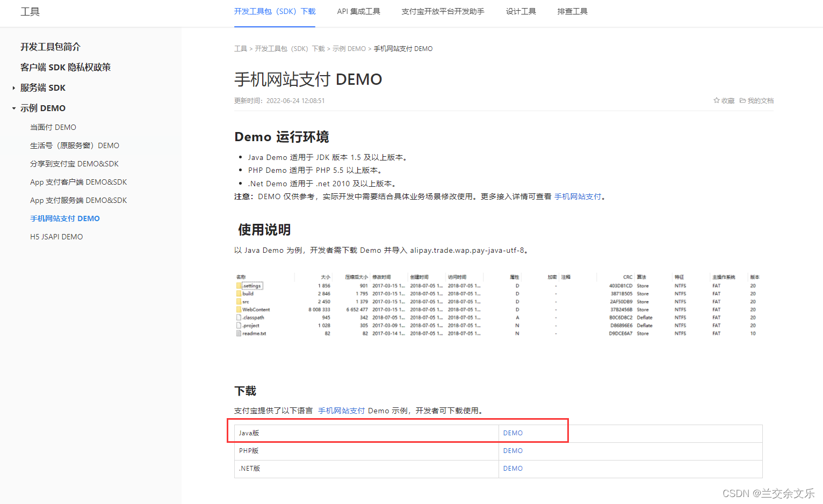Open 分享到支付宝 DEMO&SDK sidebar entry
823x504 pixels.
[x=74, y=164]
